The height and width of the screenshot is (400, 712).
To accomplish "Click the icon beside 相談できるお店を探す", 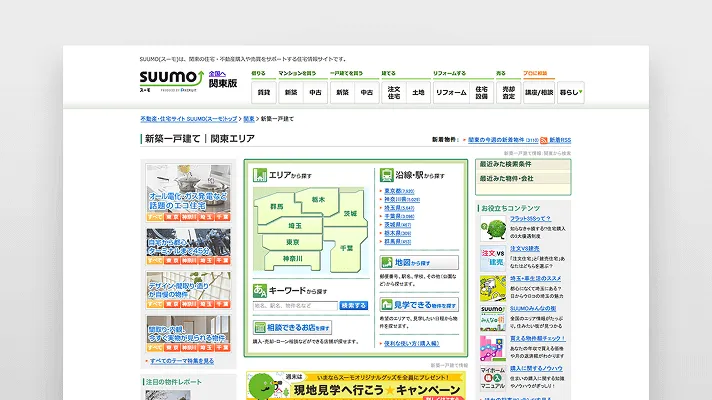I will 260,327.
